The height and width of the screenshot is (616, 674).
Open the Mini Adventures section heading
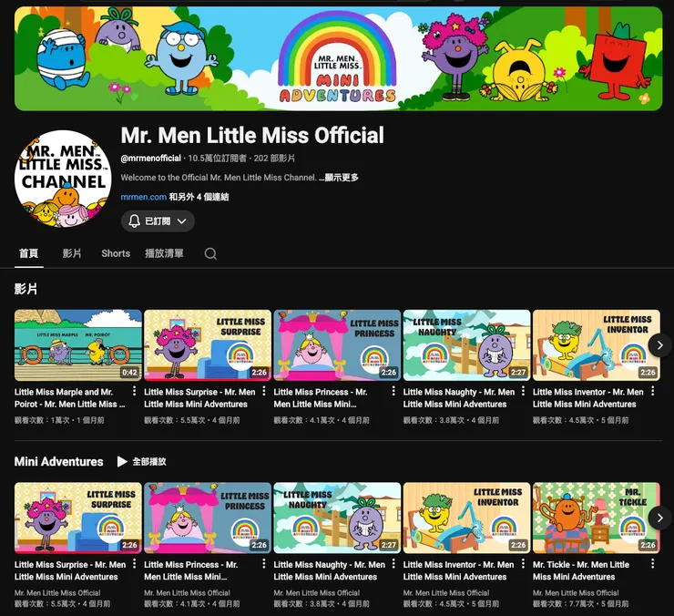coord(59,462)
